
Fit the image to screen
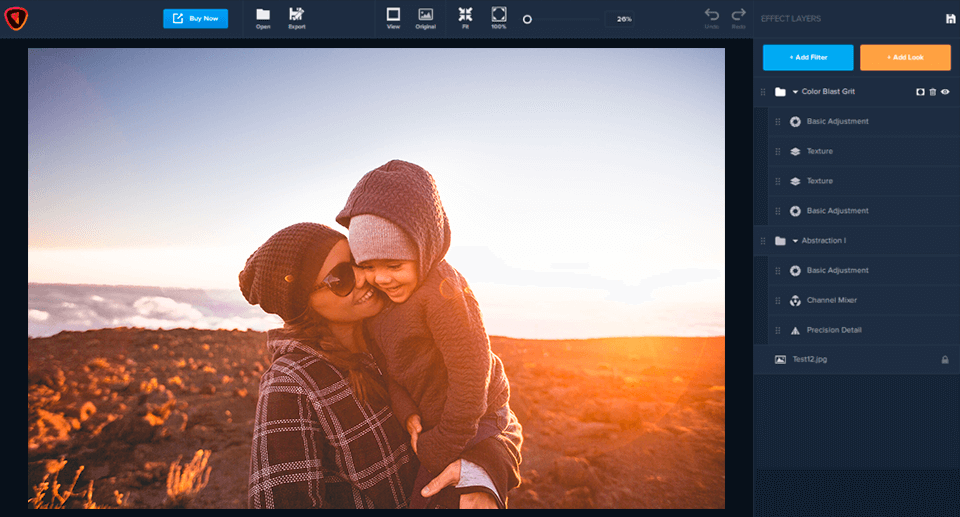click(x=465, y=15)
